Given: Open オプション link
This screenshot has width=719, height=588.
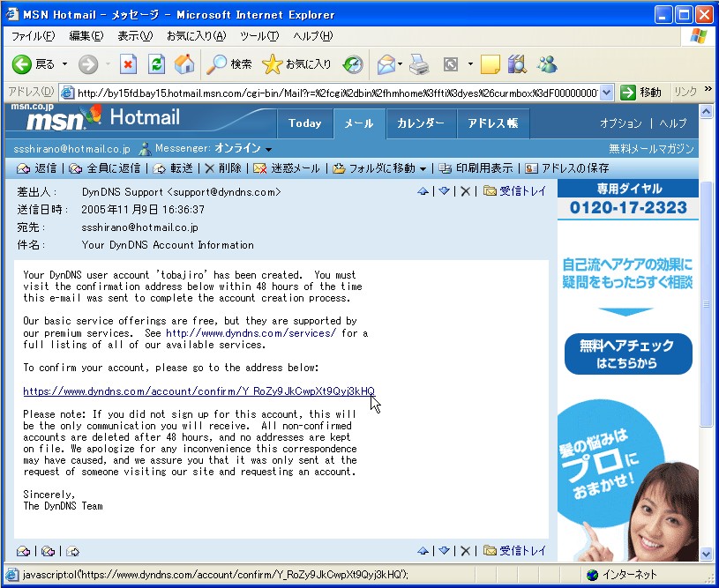Looking at the screenshot, I should tap(621, 123).
